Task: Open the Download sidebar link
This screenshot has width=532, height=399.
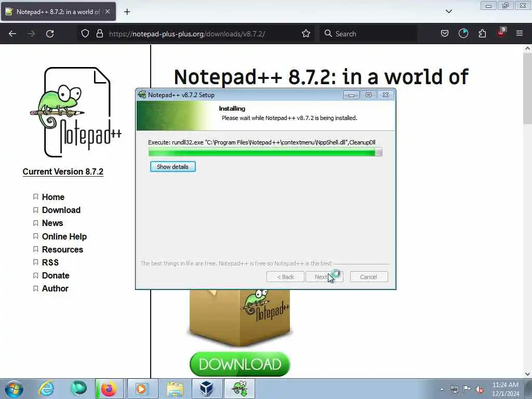Action: [x=61, y=210]
